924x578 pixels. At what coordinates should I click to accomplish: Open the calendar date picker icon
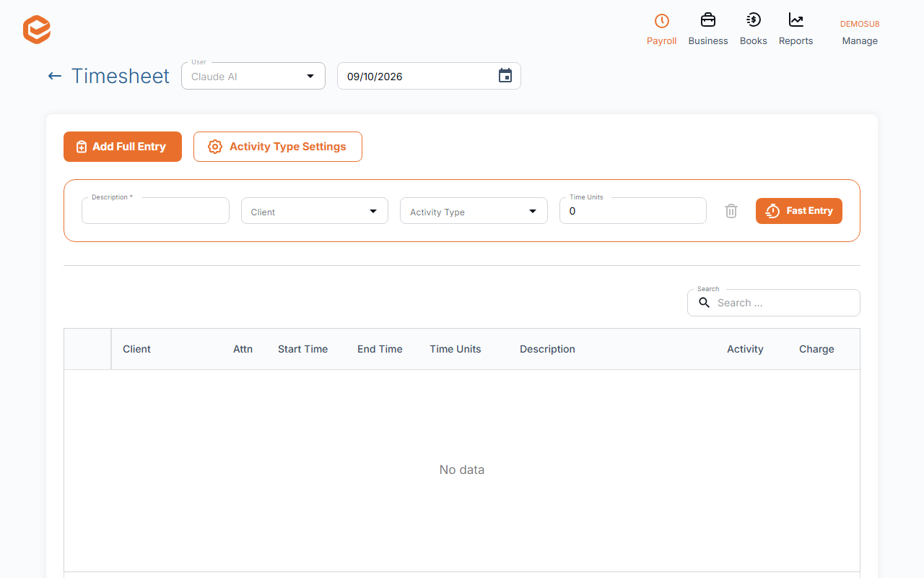pos(505,76)
